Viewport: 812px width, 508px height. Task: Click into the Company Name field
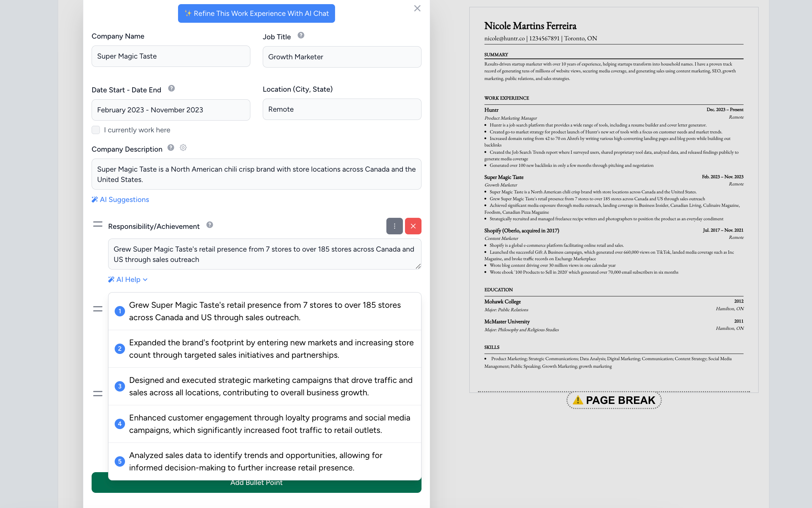coord(171,56)
